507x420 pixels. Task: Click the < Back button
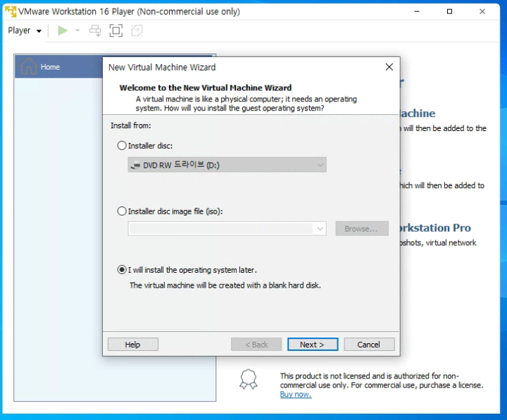[256, 345]
